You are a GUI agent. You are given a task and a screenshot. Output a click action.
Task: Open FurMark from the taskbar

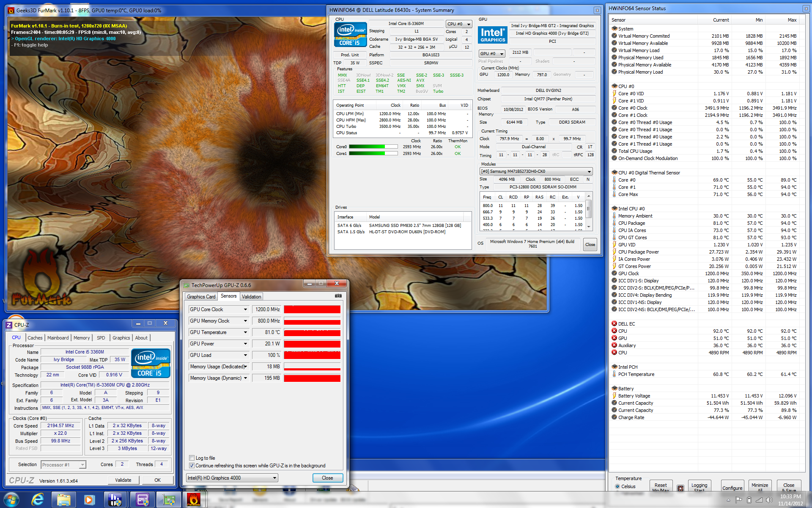click(x=194, y=500)
